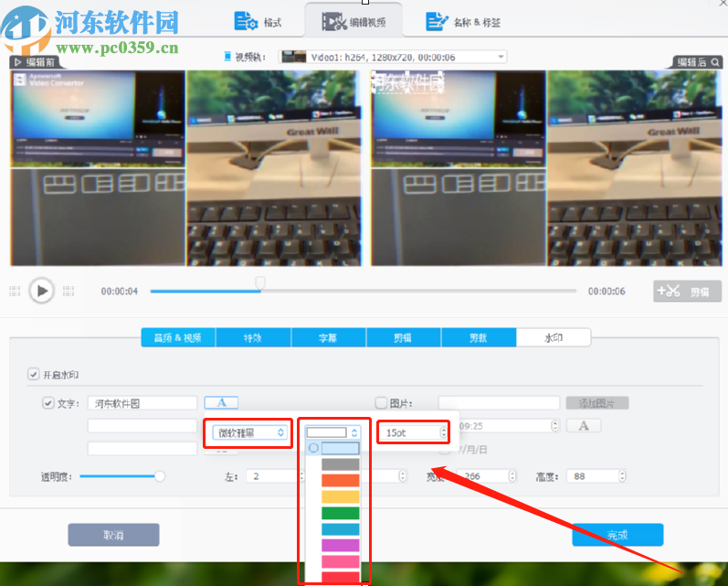
Task: Click the 15pt font size stepper
Action: click(443, 432)
